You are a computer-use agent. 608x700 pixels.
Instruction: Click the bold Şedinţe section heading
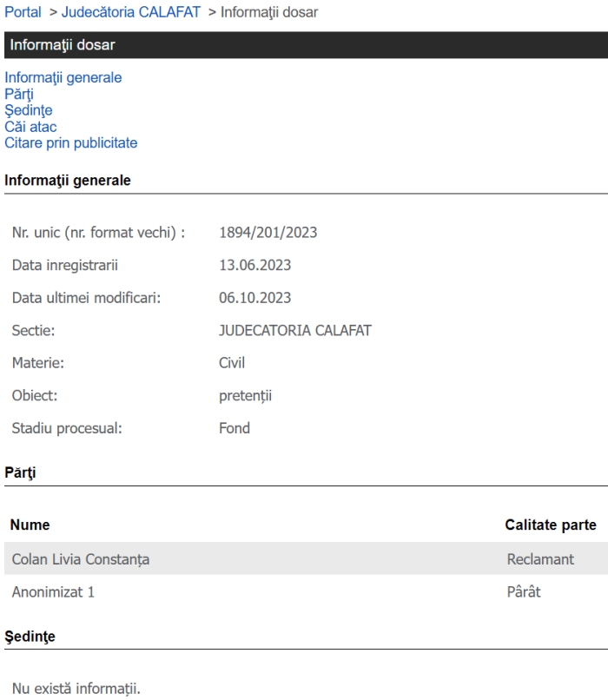click(x=30, y=637)
